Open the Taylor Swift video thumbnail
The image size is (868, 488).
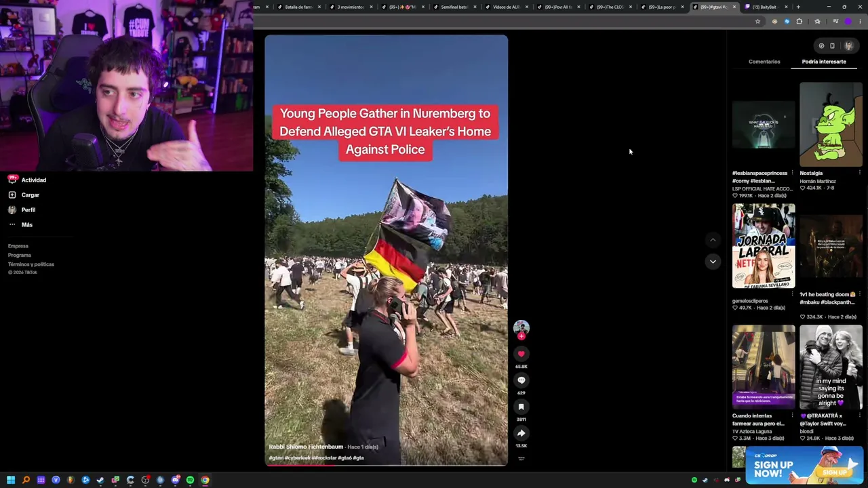point(831,367)
